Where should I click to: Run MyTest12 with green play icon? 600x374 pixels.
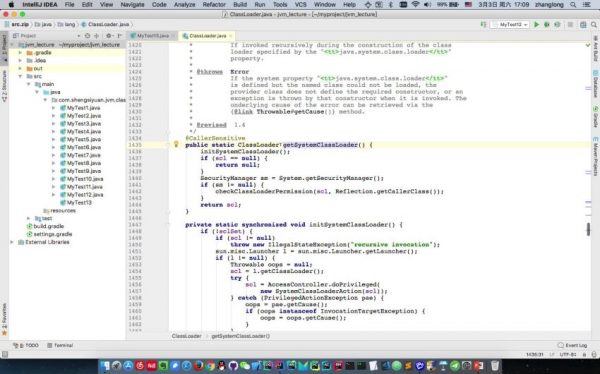536,24
